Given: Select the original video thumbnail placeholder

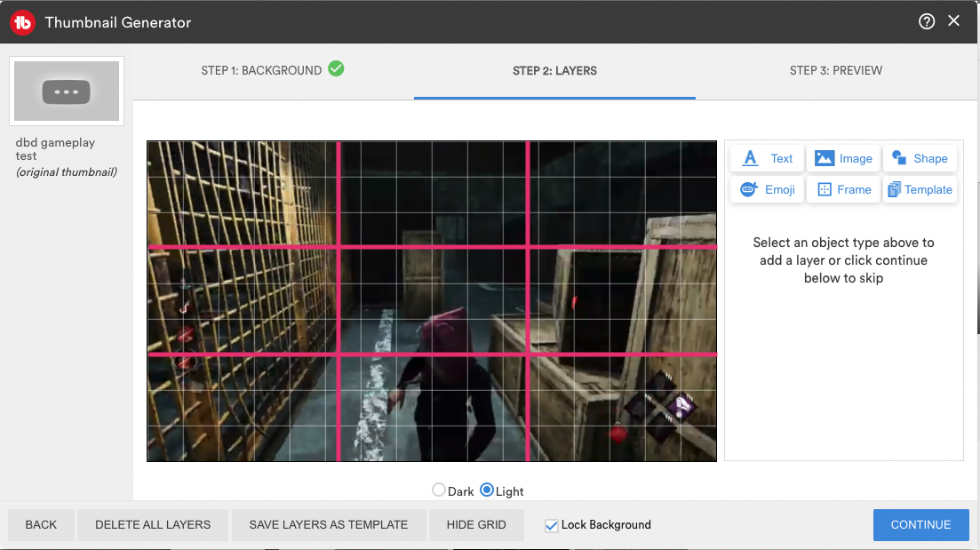Looking at the screenshot, I should [67, 92].
